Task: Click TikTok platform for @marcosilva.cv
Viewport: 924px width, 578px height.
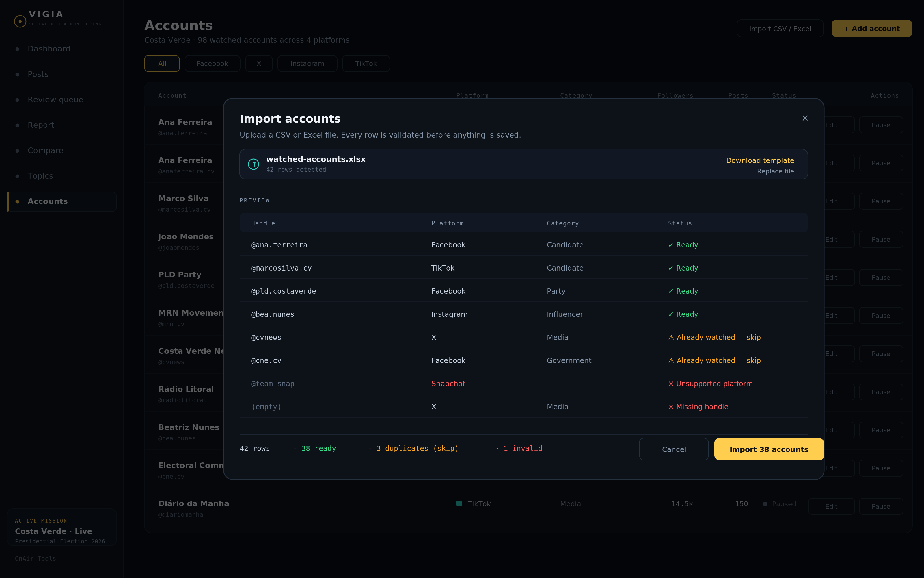Action: 443,268
